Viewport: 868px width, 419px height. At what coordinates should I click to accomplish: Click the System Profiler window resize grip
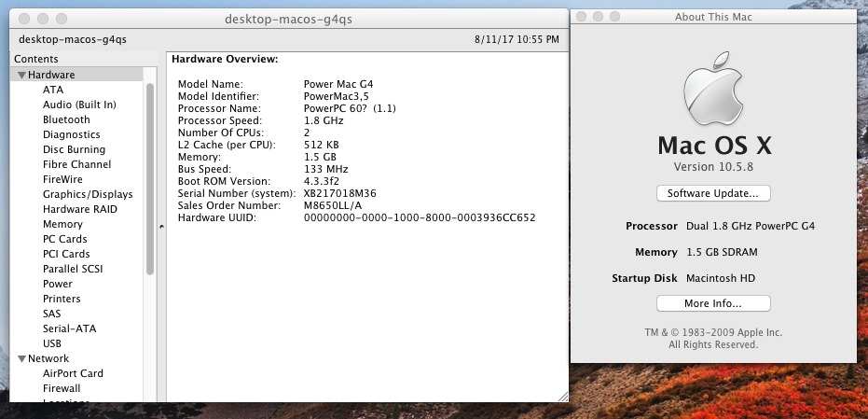pos(563,397)
